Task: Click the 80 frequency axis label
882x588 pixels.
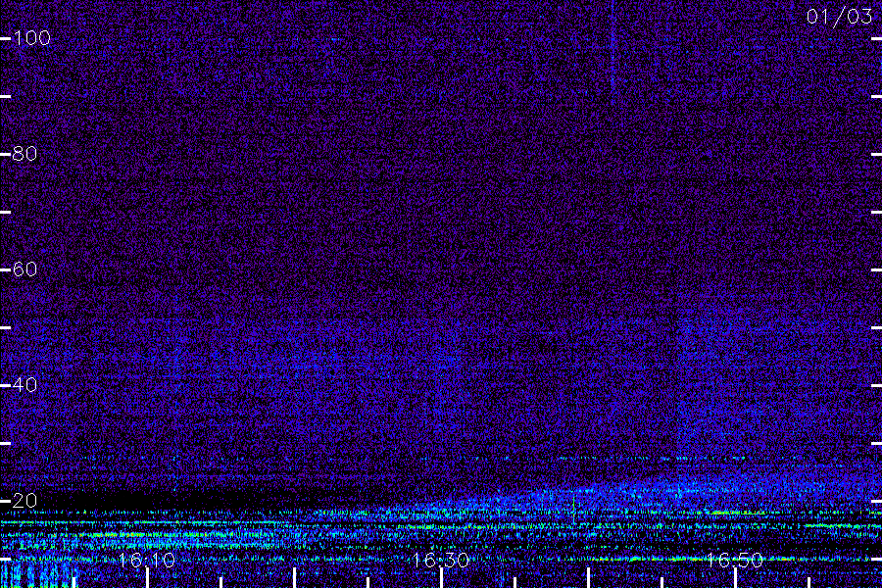Action: [24, 154]
